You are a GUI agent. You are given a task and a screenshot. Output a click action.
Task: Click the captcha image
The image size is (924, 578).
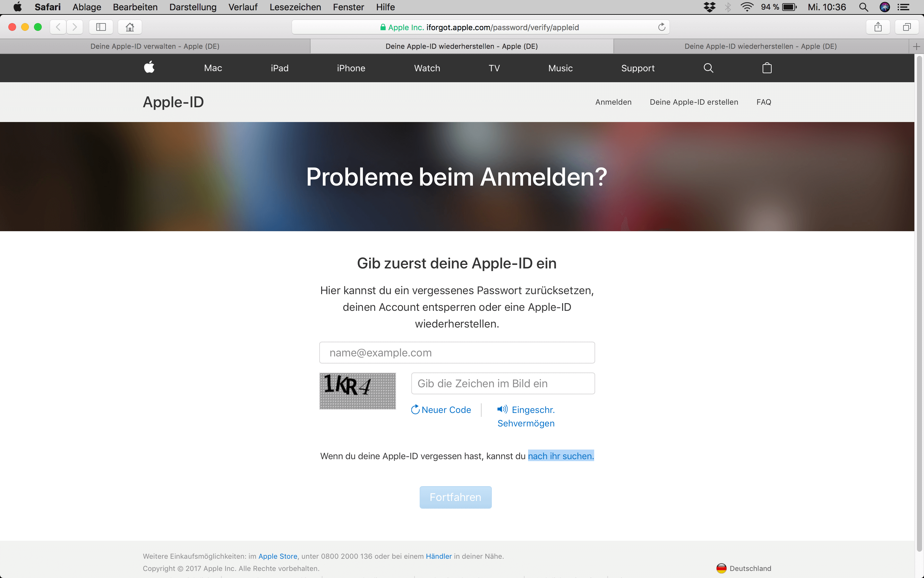click(357, 391)
